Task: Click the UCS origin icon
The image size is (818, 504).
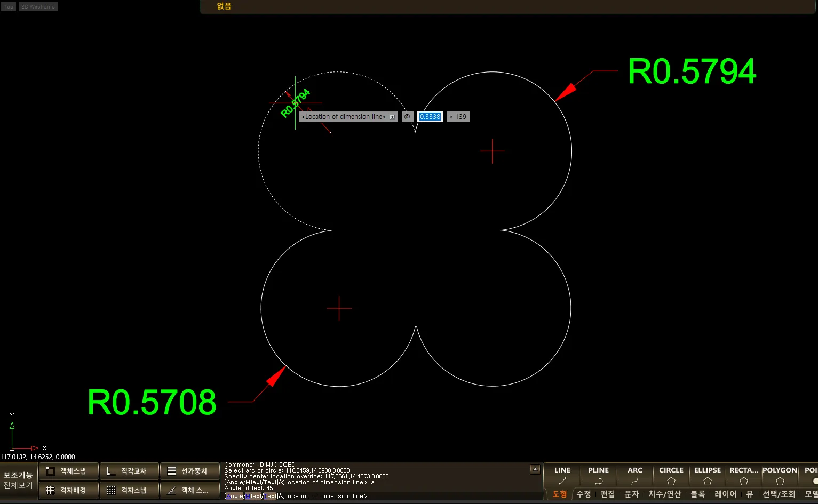Action: [x=12, y=448]
